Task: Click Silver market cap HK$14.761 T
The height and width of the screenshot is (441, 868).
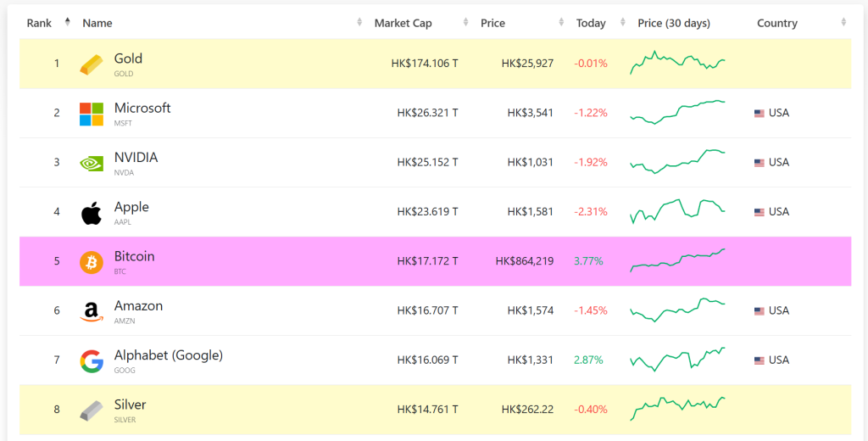Action: (x=427, y=410)
